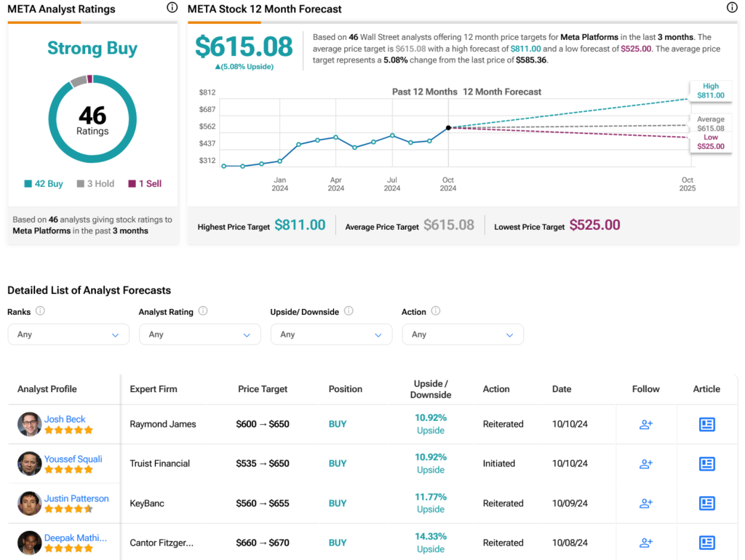This screenshot has width=745, height=560.
Task: Expand the Analyst Rating dropdown
Action: 199,335
